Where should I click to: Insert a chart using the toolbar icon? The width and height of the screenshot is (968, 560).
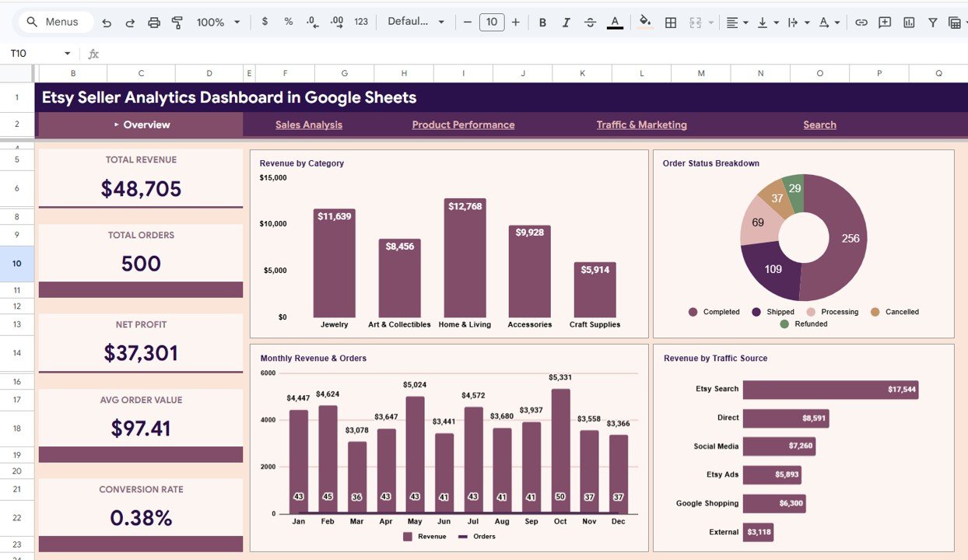click(908, 22)
